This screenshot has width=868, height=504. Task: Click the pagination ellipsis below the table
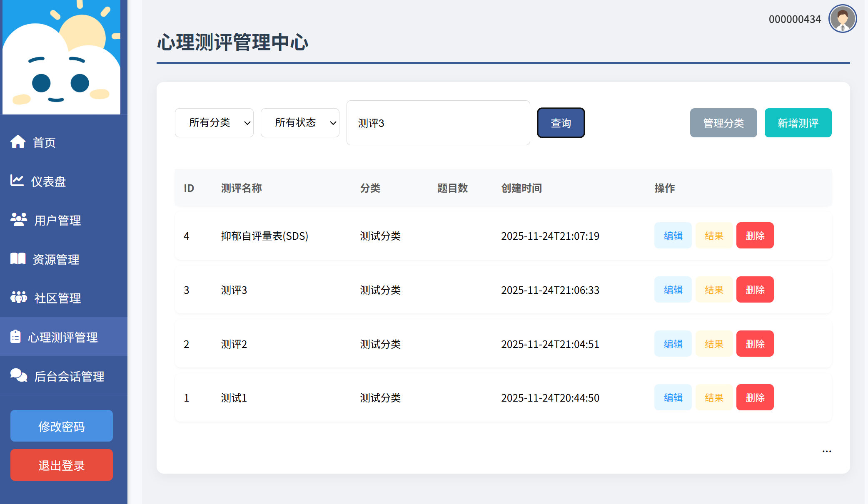tap(827, 451)
